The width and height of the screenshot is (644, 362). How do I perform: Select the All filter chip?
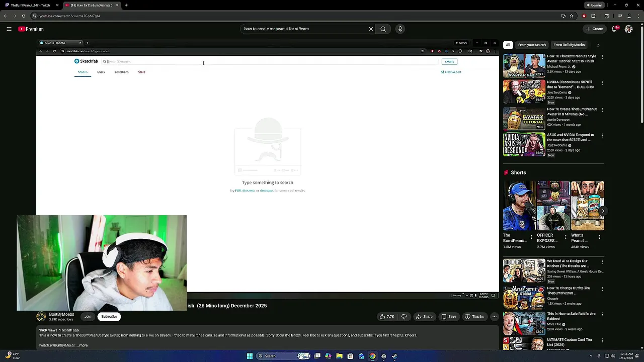click(x=508, y=45)
